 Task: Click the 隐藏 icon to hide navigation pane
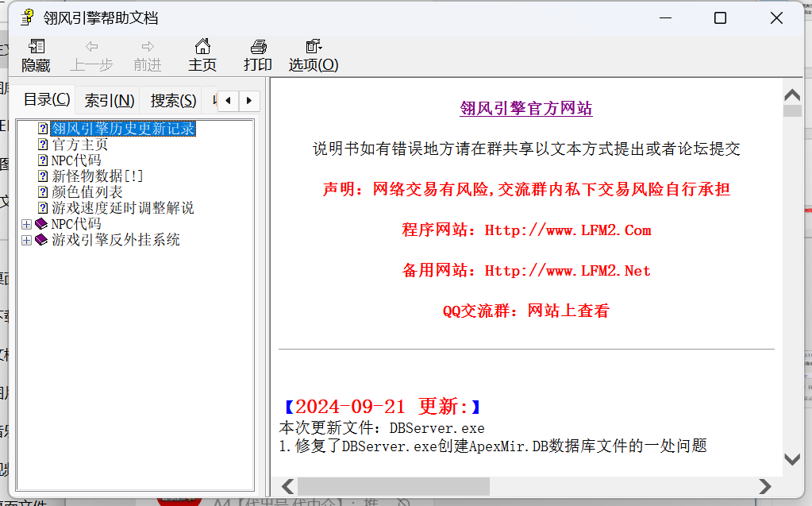click(x=35, y=48)
